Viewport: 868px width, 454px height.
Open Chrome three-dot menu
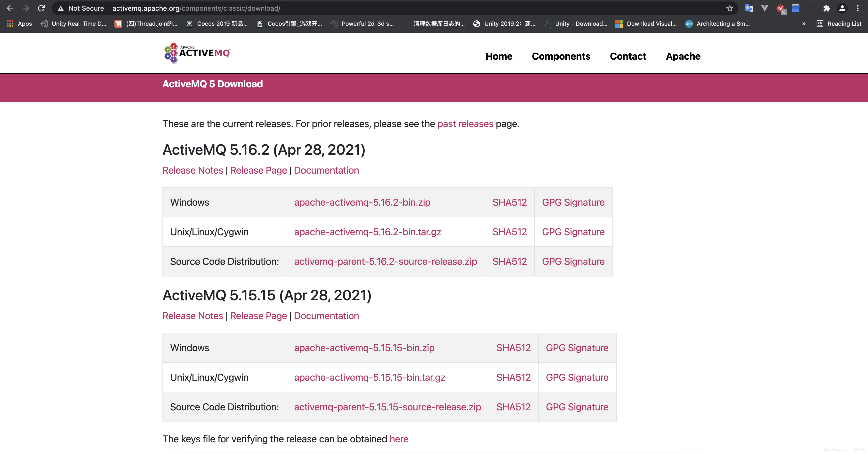click(858, 8)
